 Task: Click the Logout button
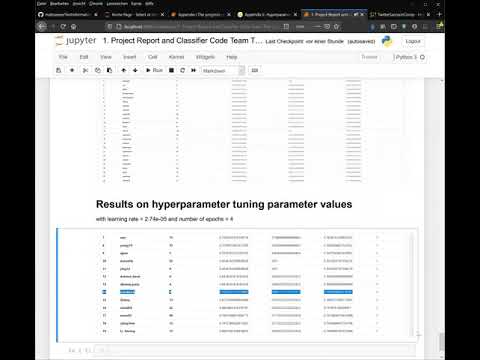pos(413,41)
